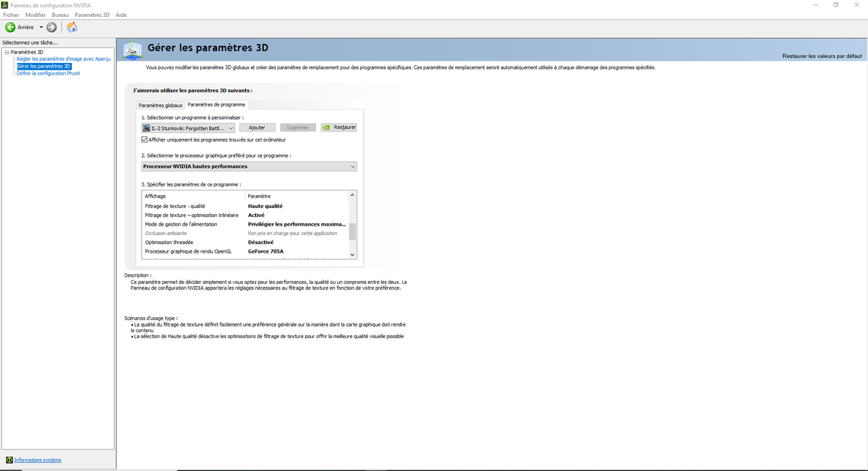Click the Restaurer button with NVIDIA logo
Image resolution: width=868 pixels, height=471 pixels.
coord(338,127)
